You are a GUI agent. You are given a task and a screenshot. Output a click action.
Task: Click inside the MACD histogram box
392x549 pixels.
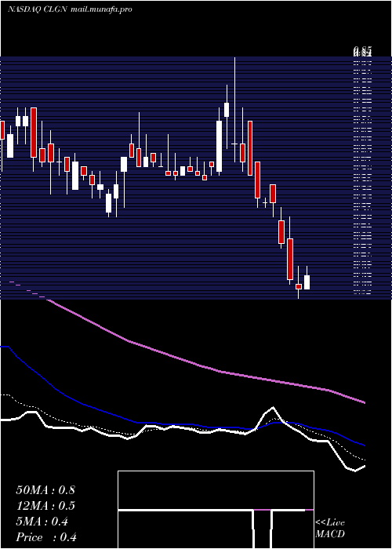[216, 510]
